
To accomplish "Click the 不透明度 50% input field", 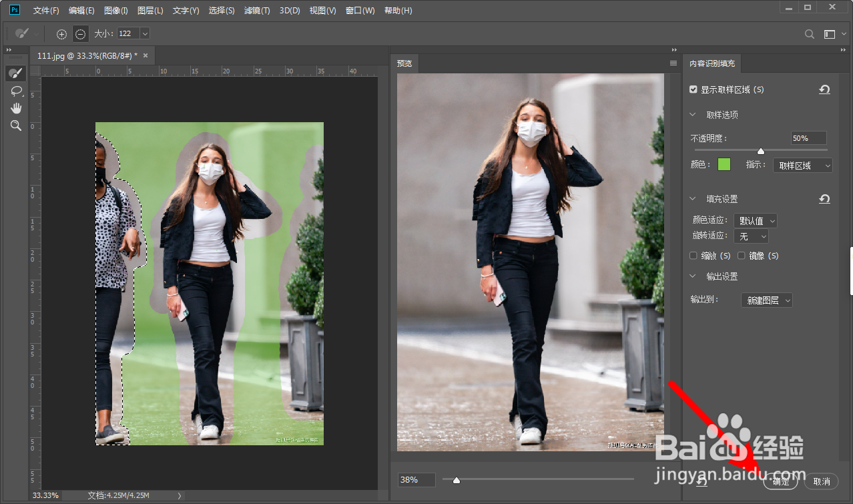I will [808, 138].
